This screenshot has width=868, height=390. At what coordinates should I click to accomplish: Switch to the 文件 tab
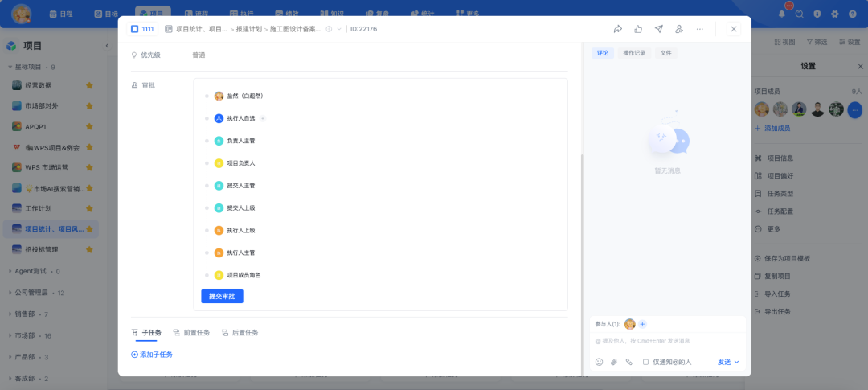tap(666, 53)
